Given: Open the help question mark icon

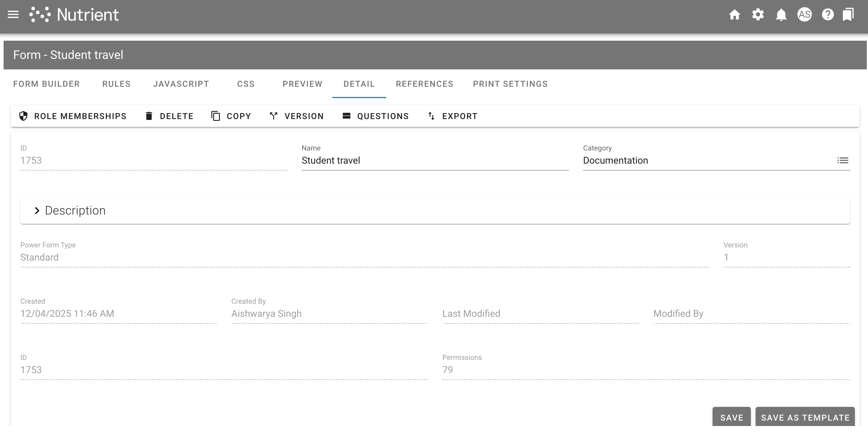Looking at the screenshot, I should [x=827, y=15].
